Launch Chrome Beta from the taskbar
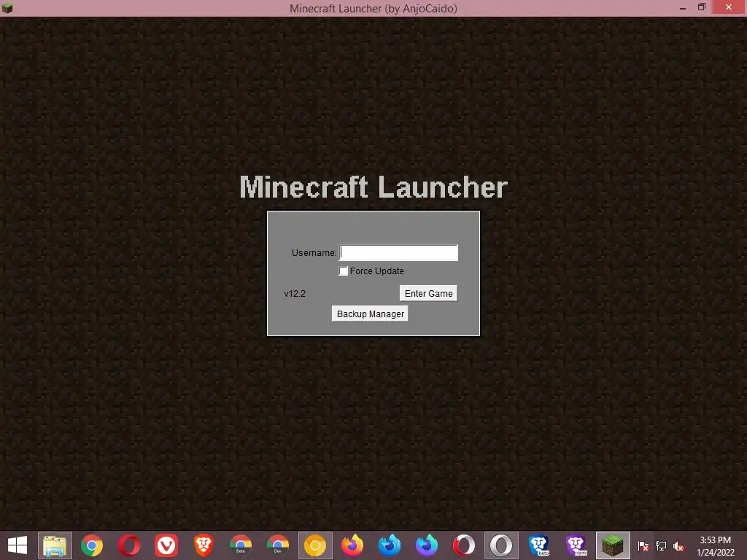The height and width of the screenshot is (560, 747). click(x=241, y=545)
